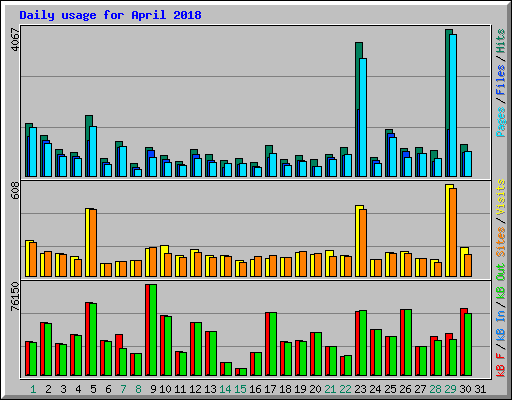Viewport: 512px width, 400px height.
Task: Click the green kB bar for day 17
Action: pos(273,344)
